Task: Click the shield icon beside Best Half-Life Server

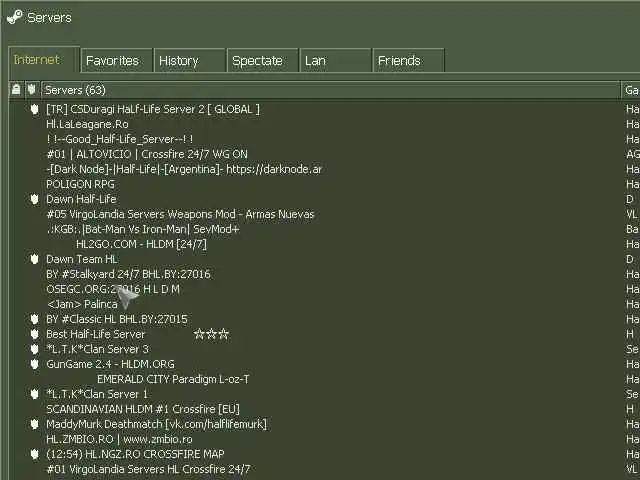Action: coord(35,334)
